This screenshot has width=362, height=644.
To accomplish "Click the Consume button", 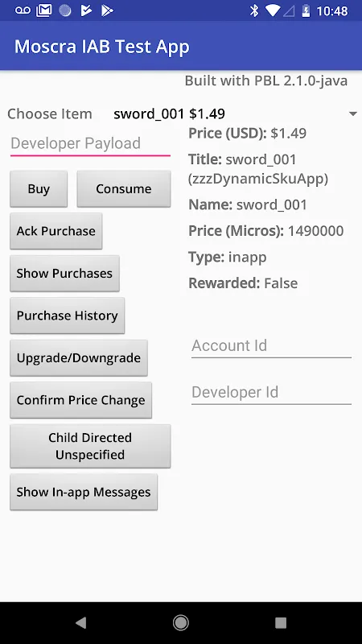I will 124,189.
